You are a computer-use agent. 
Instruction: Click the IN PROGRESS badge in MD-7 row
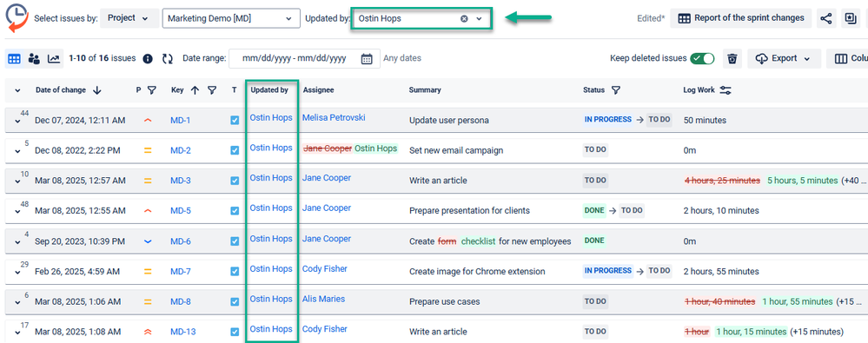tap(608, 271)
